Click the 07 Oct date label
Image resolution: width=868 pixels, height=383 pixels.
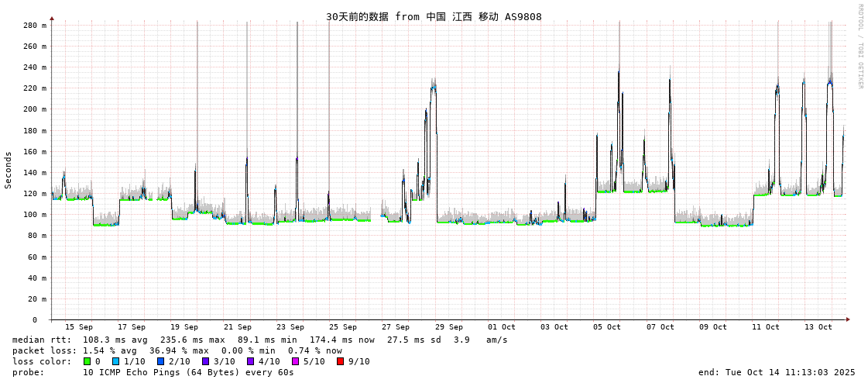[660, 327]
